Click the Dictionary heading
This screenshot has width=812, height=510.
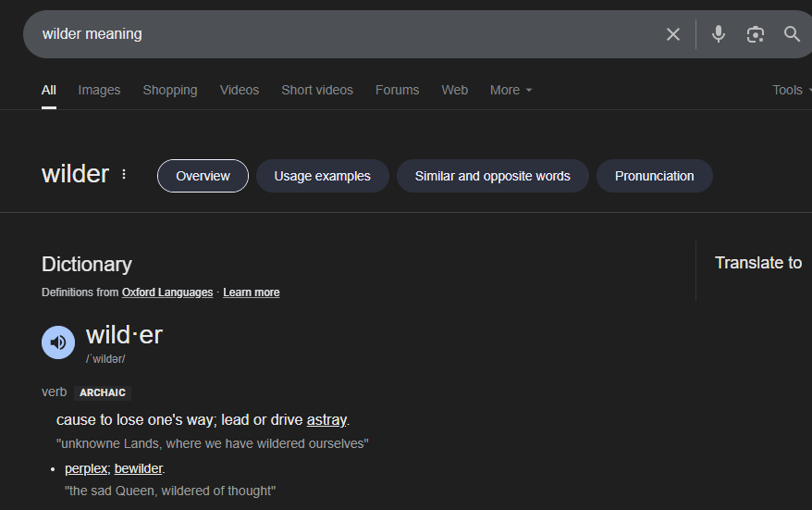[87, 265]
